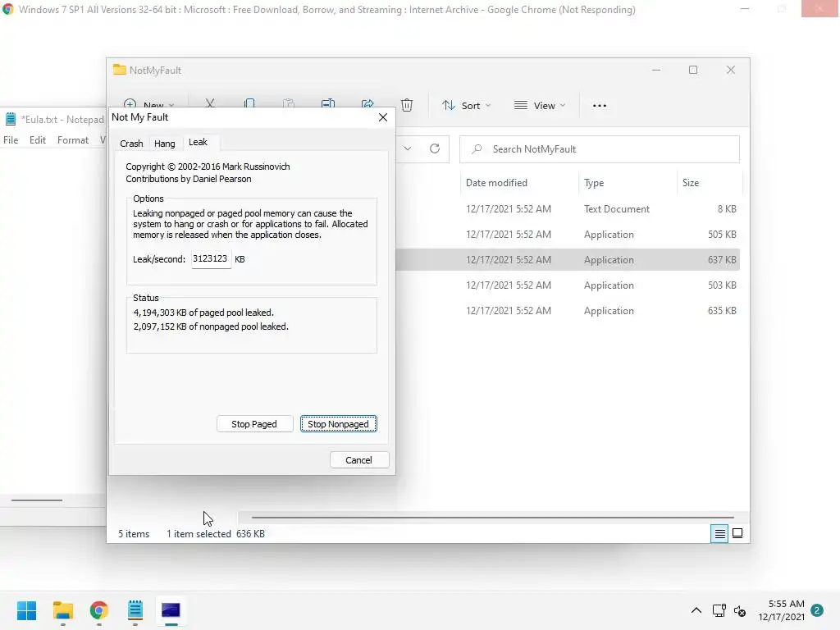The height and width of the screenshot is (630, 840).
Task: Close the Not My Fault dialog
Action: point(382,117)
